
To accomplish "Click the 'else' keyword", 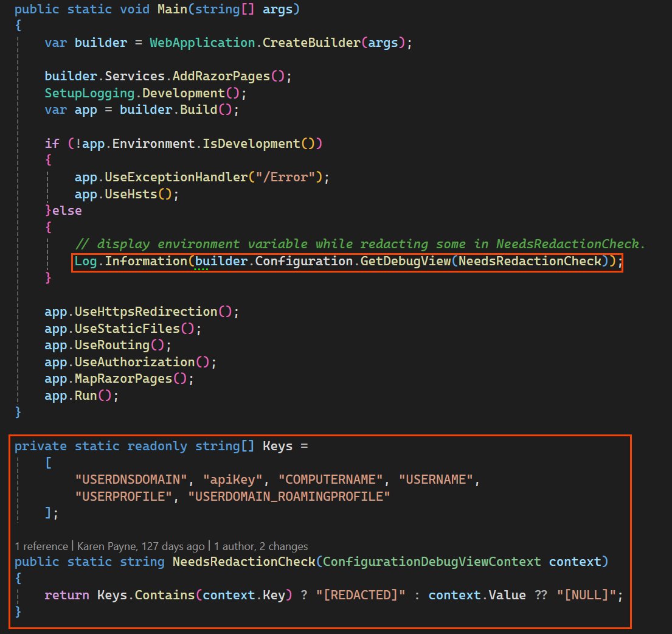I will click(x=67, y=211).
